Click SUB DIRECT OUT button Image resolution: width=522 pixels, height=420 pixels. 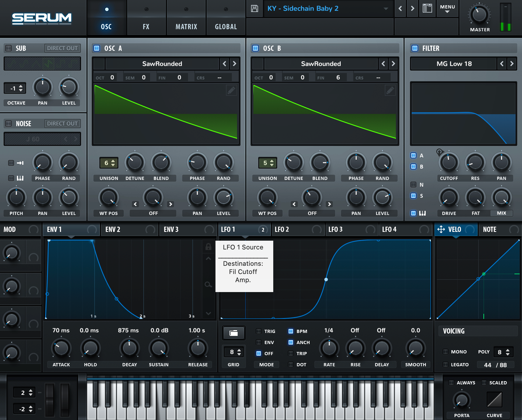tap(62, 48)
